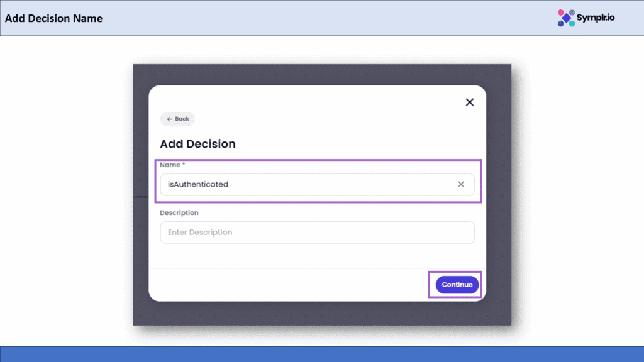Focus the Enter Description field
This screenshot has height=362, width=644.
coord(317,233)
